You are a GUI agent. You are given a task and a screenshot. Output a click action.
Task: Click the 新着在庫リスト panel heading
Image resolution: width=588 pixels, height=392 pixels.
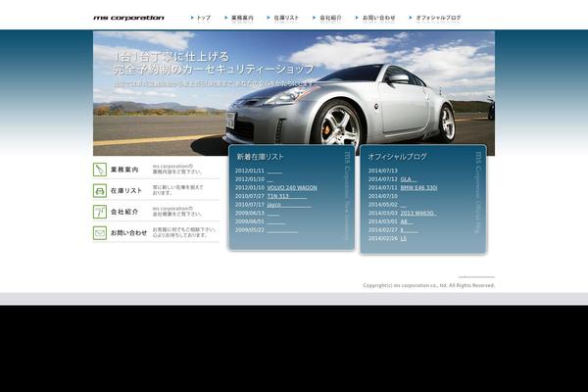260,157
